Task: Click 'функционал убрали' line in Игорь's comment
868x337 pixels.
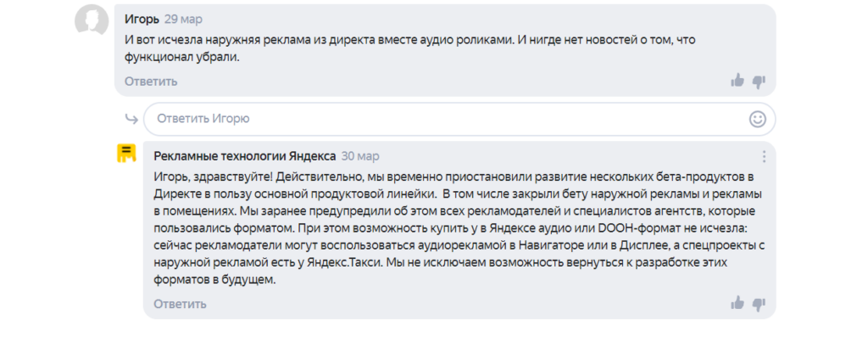Action: [181, 57]
